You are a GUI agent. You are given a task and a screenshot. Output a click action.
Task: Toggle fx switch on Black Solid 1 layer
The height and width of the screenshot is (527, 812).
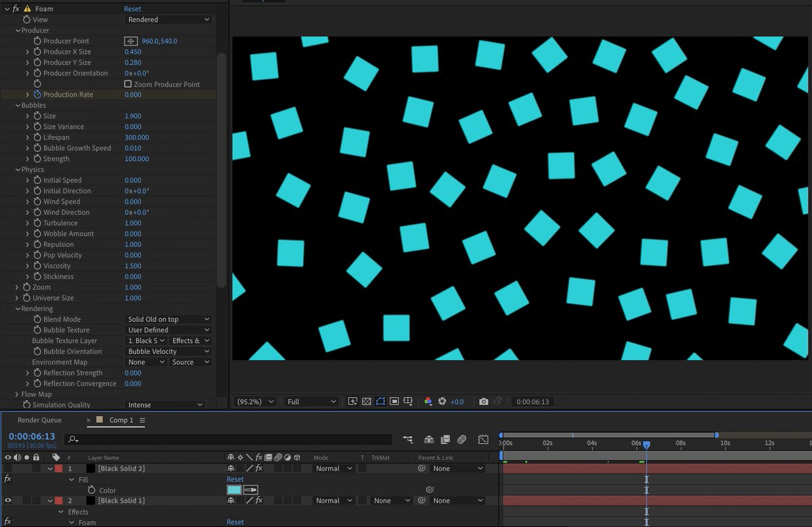[x=258, y=501]
